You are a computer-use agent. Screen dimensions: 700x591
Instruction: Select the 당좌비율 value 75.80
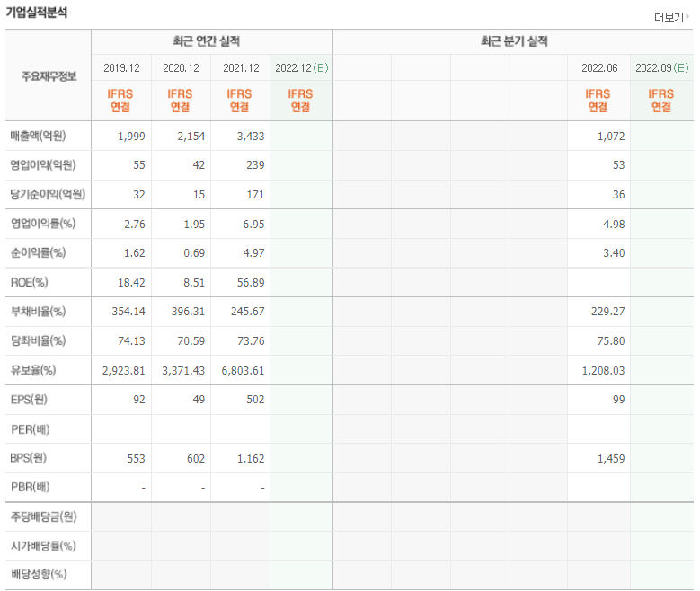pos(611,341)
